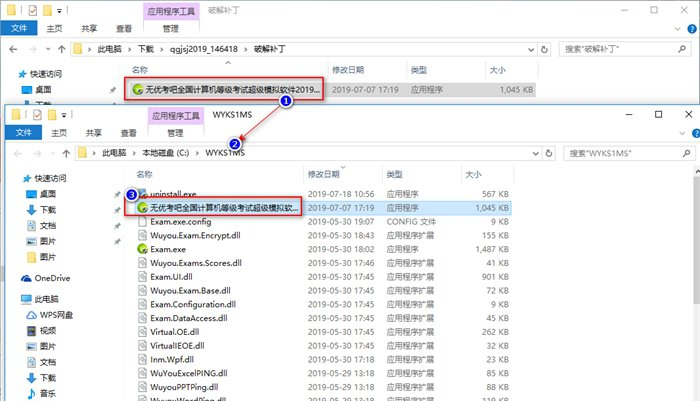700x417 pixels.
Task: Click the help icon in the 破解补丁 window
Action: (692, 29)
